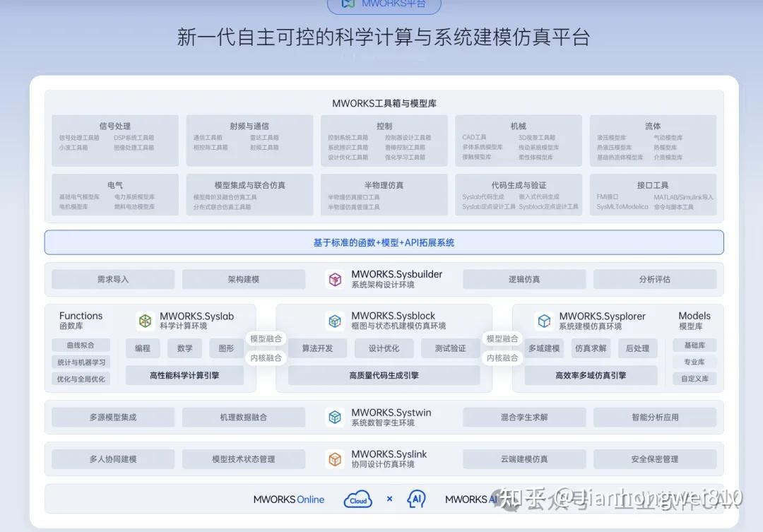763x532 pixels.
Task: Click the Functions 函数库 heading
Action: click(x=81, y=320)
